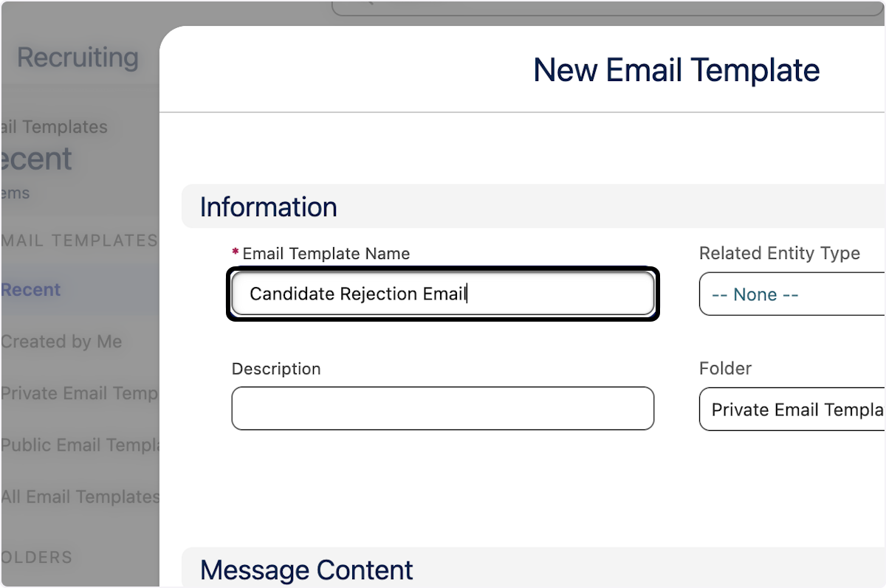Select the 'Private Email Templa' folder value
Screen dimensions: 886x588
(x=791, y=409)
